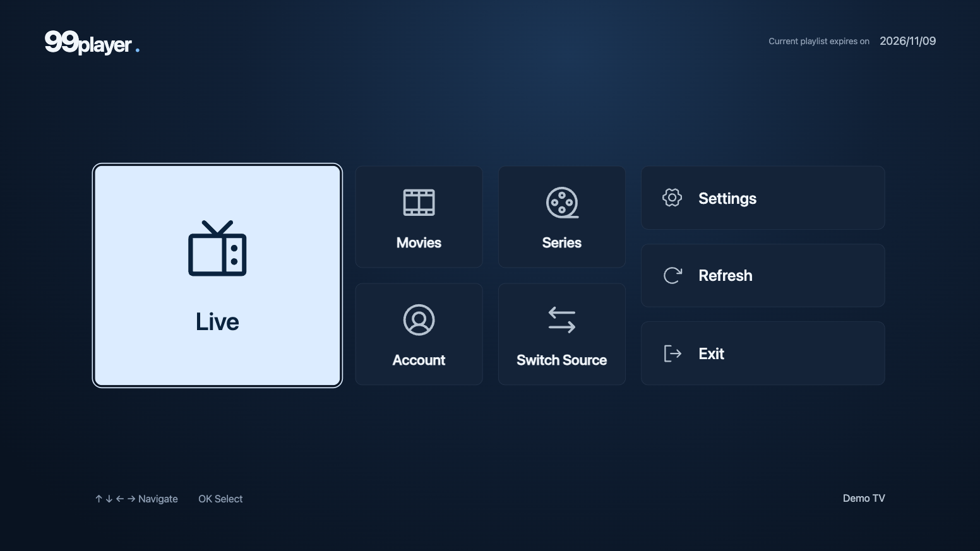Click the "Series" label text

coord(562,242)
